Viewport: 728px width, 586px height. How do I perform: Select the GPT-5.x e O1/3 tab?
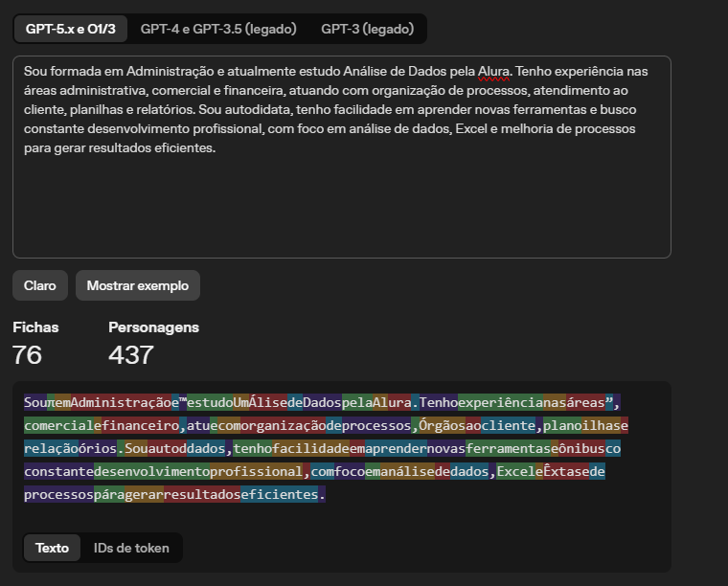tap(70, 29)
